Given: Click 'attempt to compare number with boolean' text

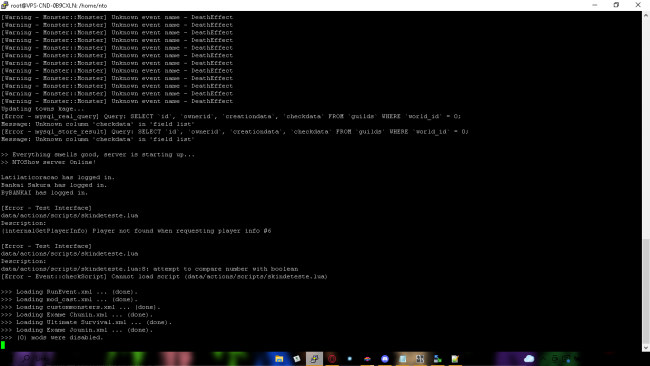Looking at the screenshot, I should [x=225, y=269].
